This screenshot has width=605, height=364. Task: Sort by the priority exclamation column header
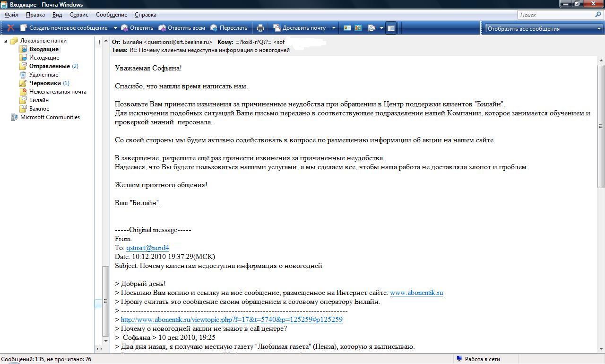click(x=99, y=42)
